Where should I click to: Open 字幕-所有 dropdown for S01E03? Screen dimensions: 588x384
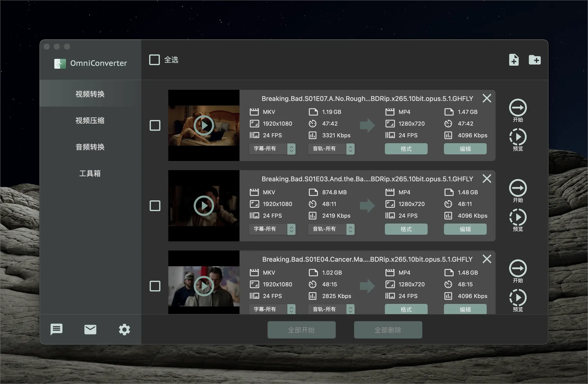pos(272,229)
